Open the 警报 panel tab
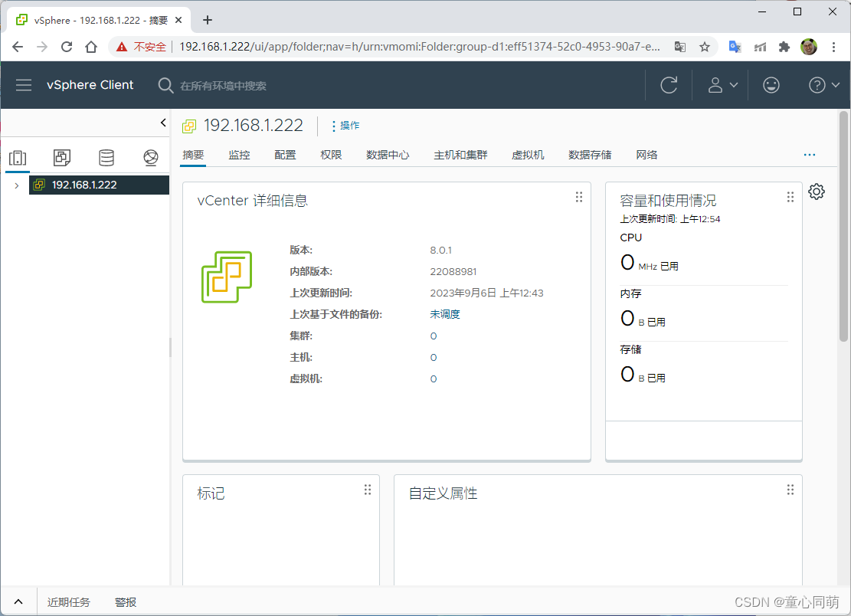 click(x=126, y=602)
